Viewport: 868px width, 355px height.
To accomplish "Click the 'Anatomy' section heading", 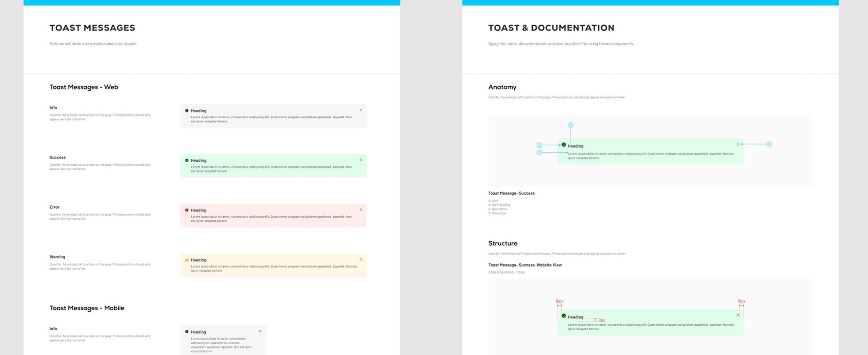I will (502, 87).
